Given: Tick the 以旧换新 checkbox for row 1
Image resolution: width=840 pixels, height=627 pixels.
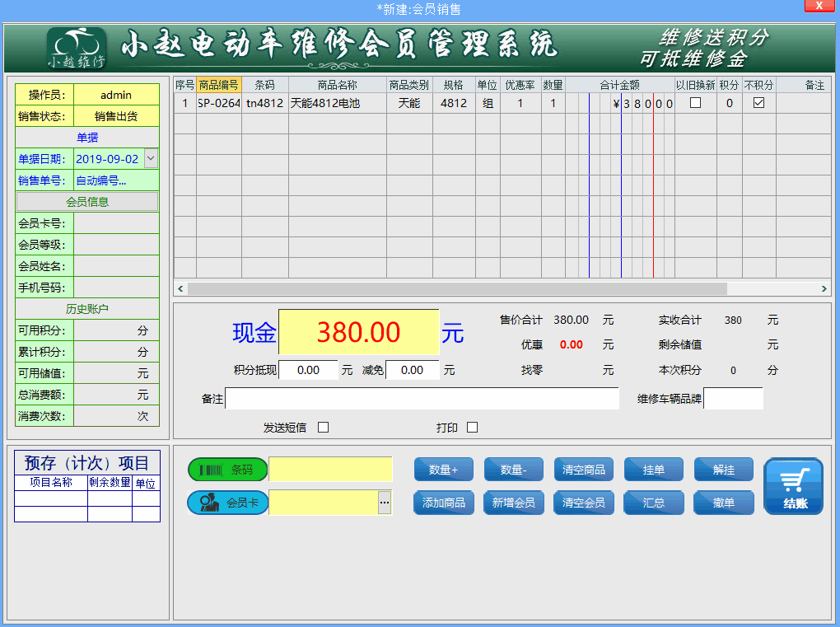Looking at the screenshot, I should [695, 102].
